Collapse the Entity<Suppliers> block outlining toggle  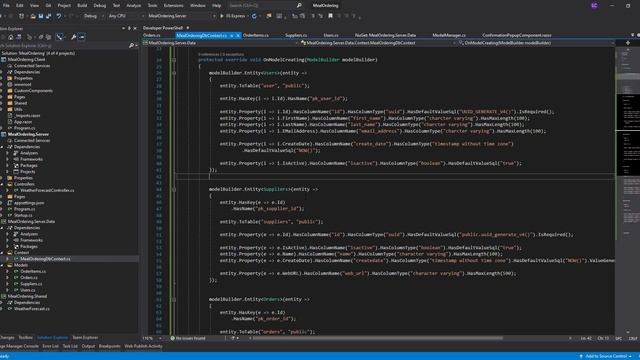click(174, 189)
